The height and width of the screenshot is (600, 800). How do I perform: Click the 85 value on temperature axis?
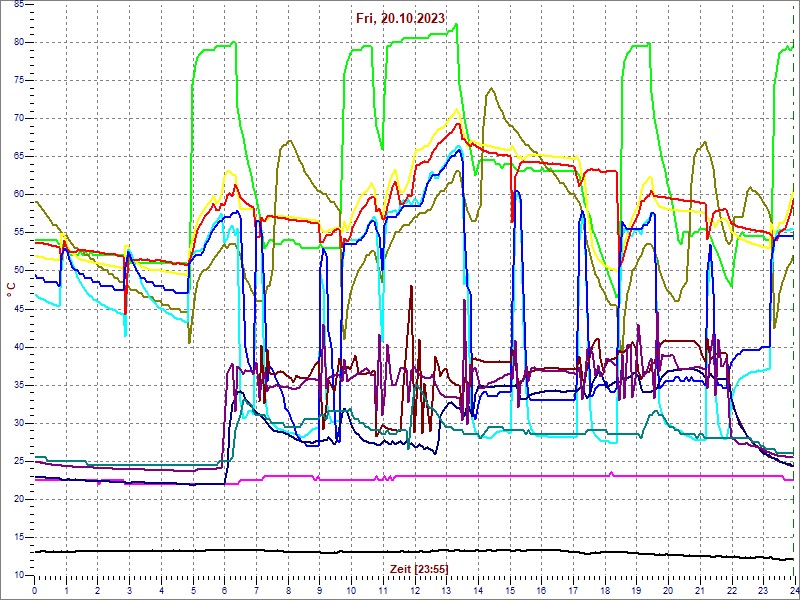coord(19,5)
